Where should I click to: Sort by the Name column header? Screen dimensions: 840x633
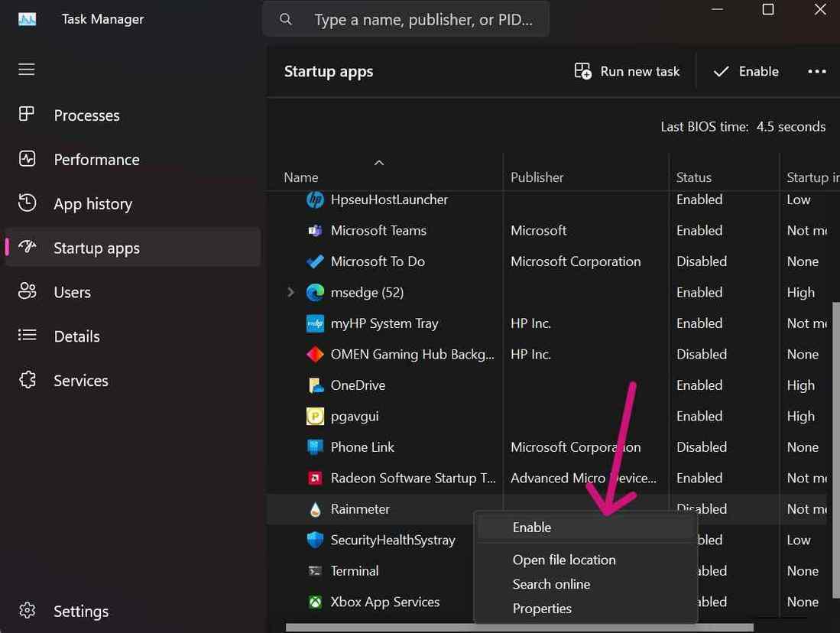click(301, 177)
